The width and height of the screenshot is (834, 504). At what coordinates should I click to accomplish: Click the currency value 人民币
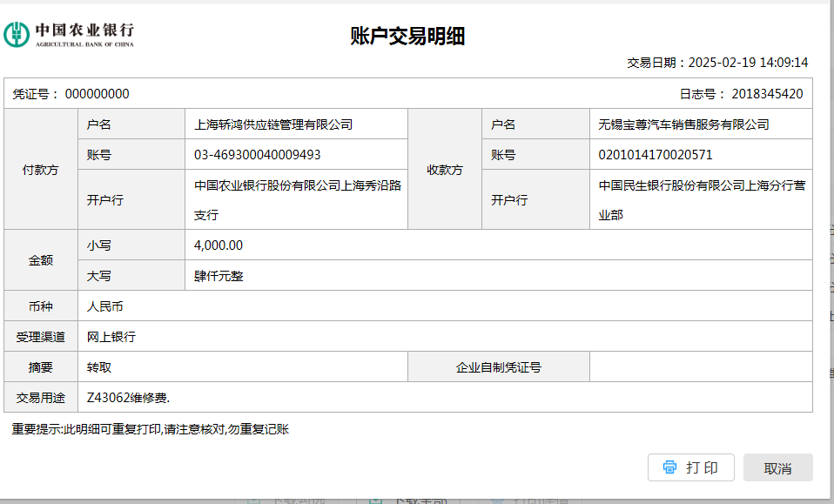[x=105, y=306]
